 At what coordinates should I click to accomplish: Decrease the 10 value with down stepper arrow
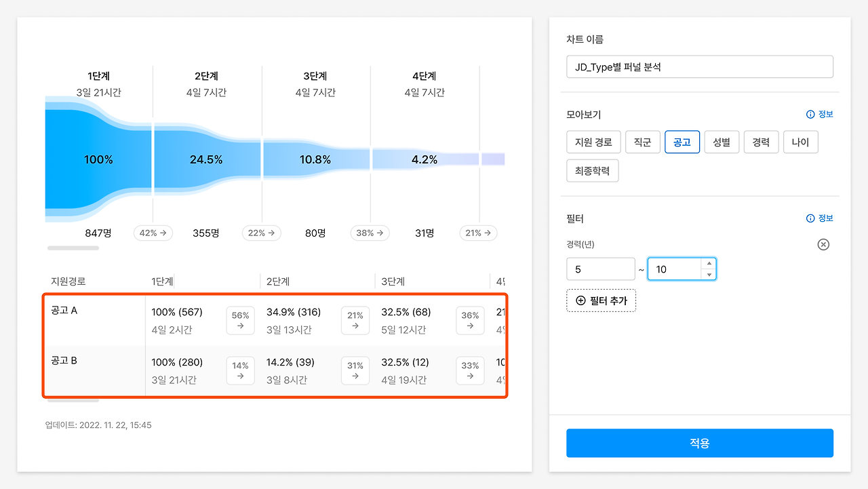709,275
